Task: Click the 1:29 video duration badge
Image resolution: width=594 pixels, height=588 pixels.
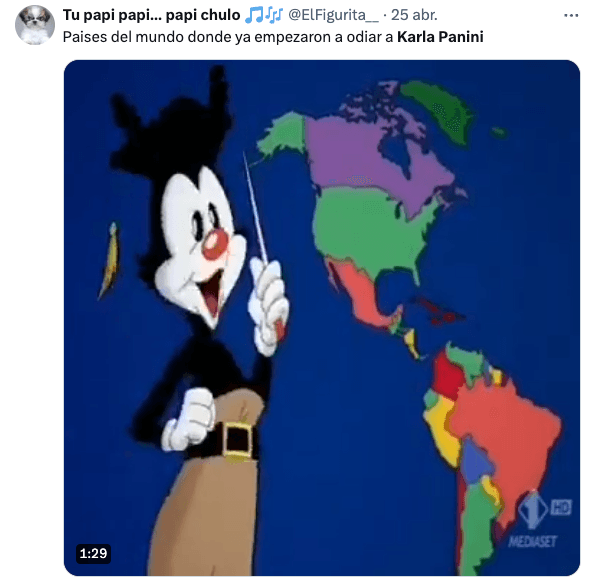Action: tap(93, 554)
